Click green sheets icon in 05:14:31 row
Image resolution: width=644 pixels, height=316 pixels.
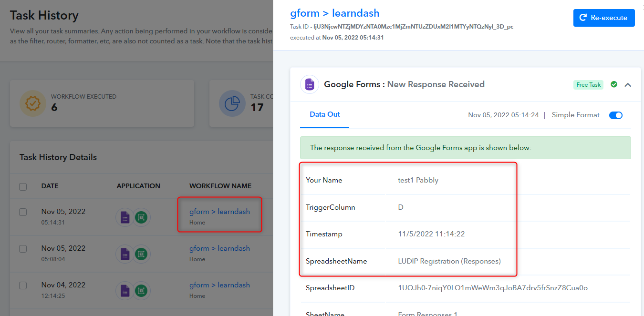141,218
